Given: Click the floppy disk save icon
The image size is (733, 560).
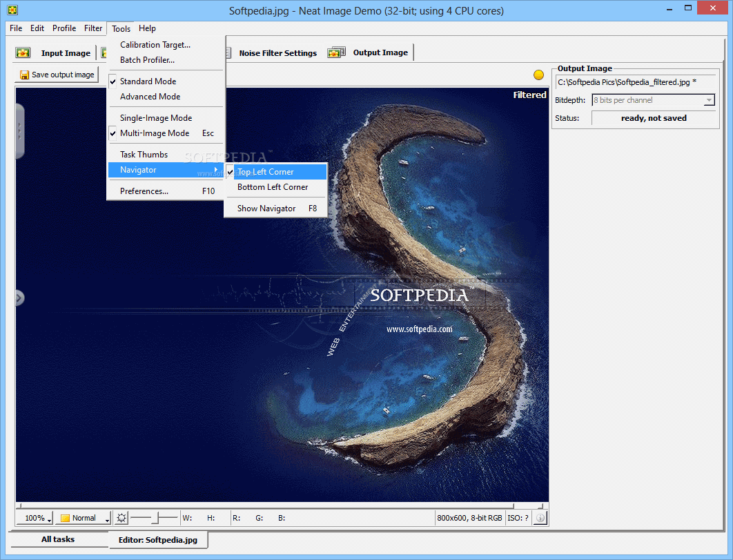Looking at the screenshot, I should tap(24, 75).
